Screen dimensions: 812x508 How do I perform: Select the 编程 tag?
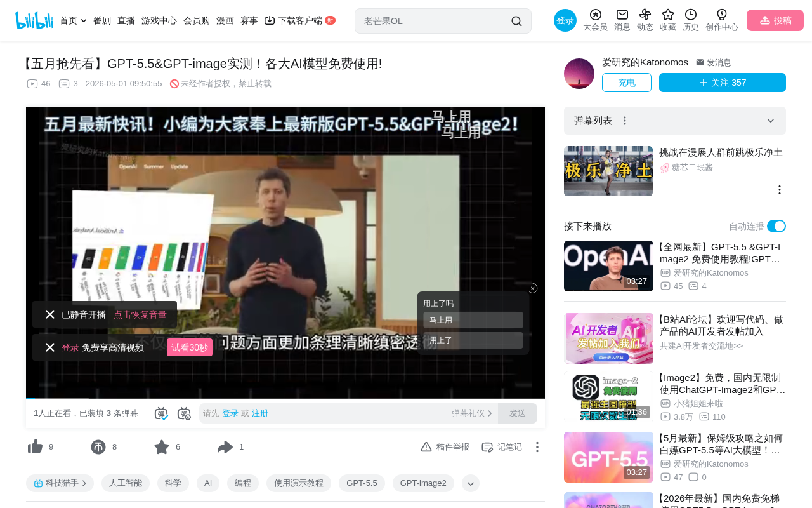(x=243, y=483)
